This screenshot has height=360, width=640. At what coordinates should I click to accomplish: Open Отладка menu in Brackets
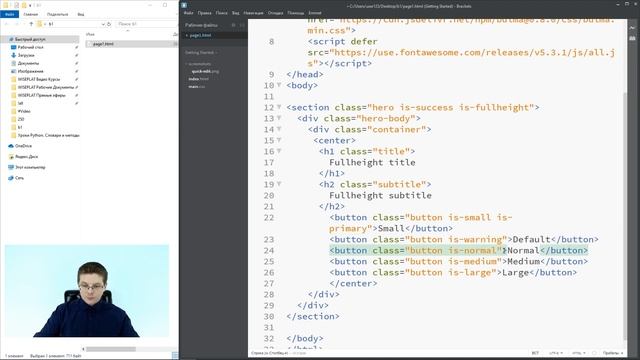click(276, 13)
